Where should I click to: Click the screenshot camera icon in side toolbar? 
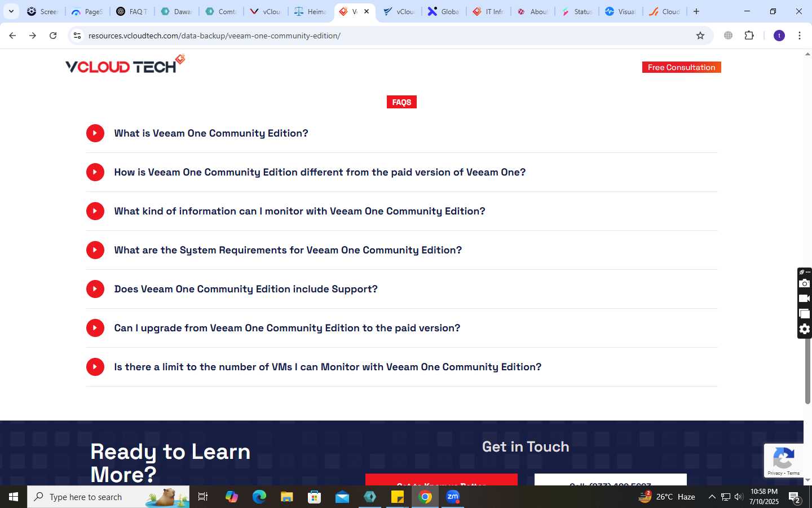(805, 283)
